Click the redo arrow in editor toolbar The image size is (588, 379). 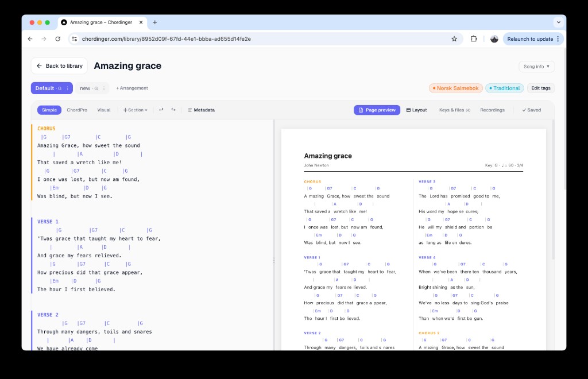[x=173, y=110]
